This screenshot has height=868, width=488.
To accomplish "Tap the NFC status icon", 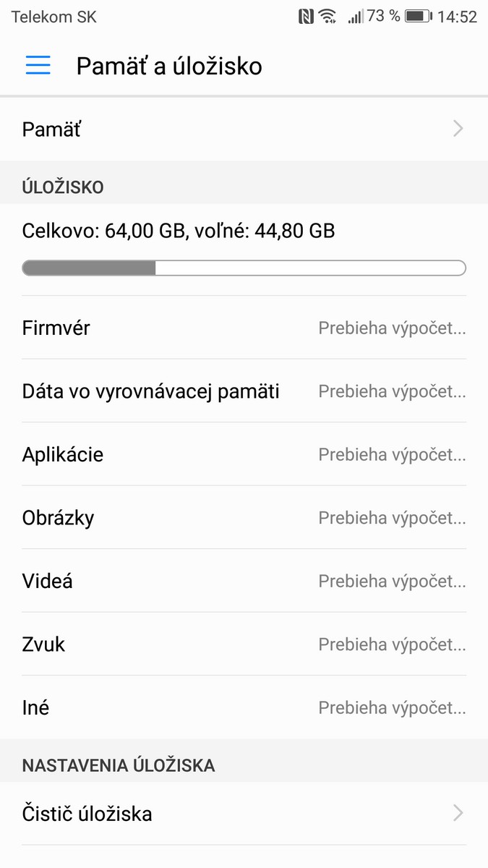I will point(306,16).
